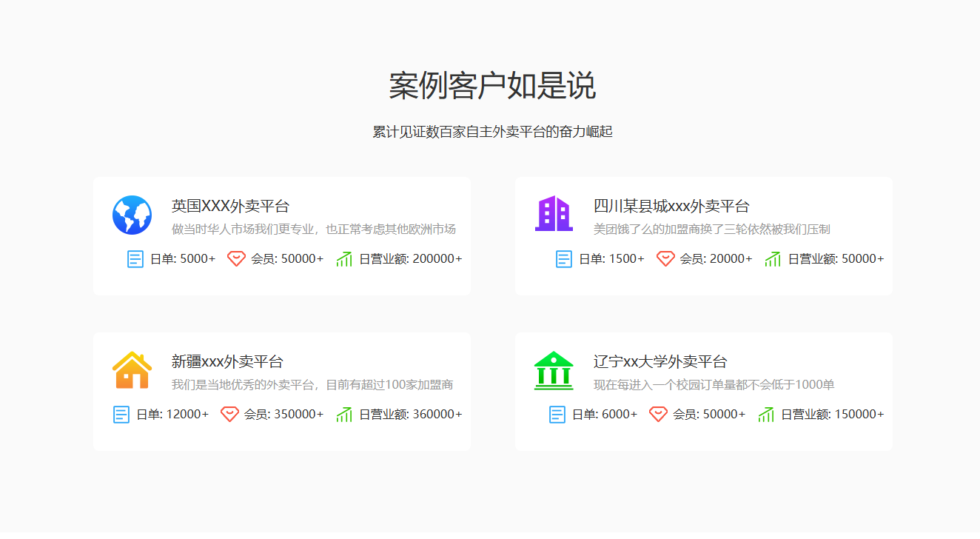980x539 pixels.
Task: Click the 会员 diamond icon beside 20000+
Action: [x=665, y=259]
